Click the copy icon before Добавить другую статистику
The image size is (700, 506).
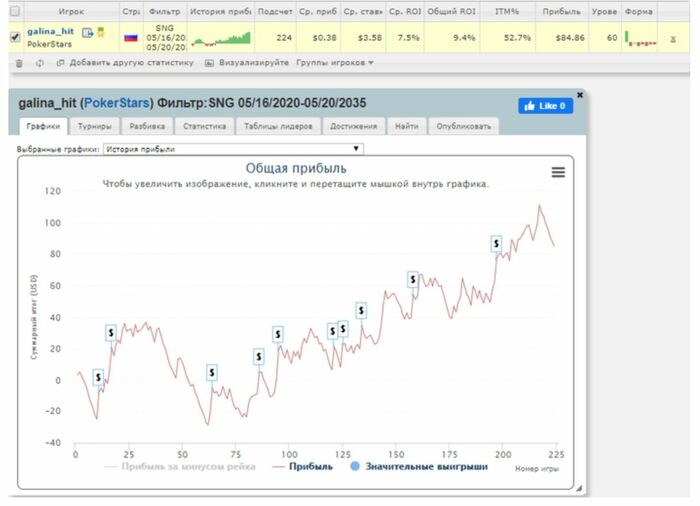(x=60, y=63)
